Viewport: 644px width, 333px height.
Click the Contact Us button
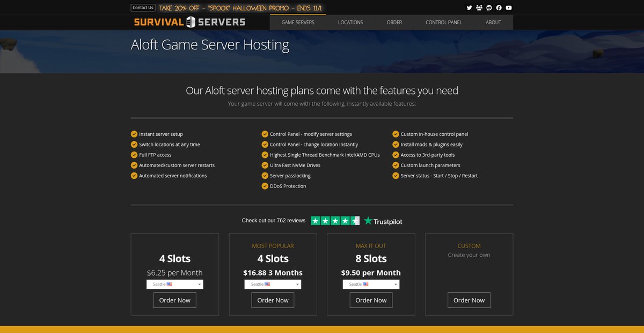coord(143,8)
